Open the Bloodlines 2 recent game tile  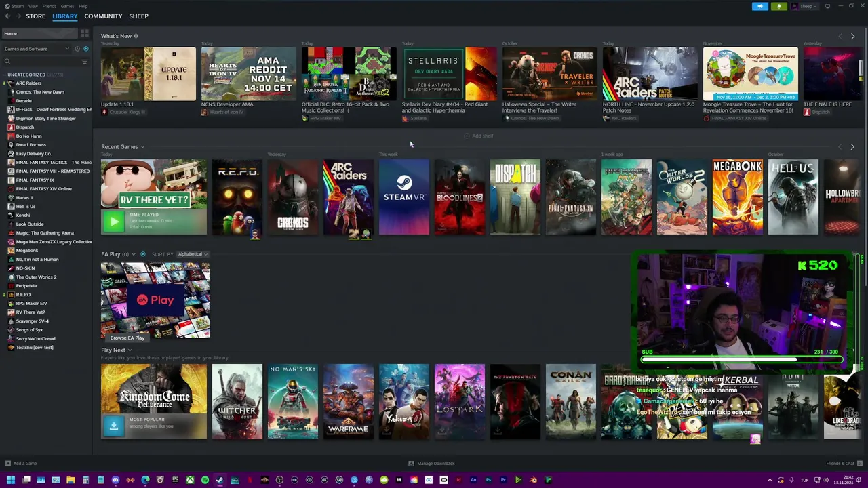pyautogui.click(x=460, y=197)
